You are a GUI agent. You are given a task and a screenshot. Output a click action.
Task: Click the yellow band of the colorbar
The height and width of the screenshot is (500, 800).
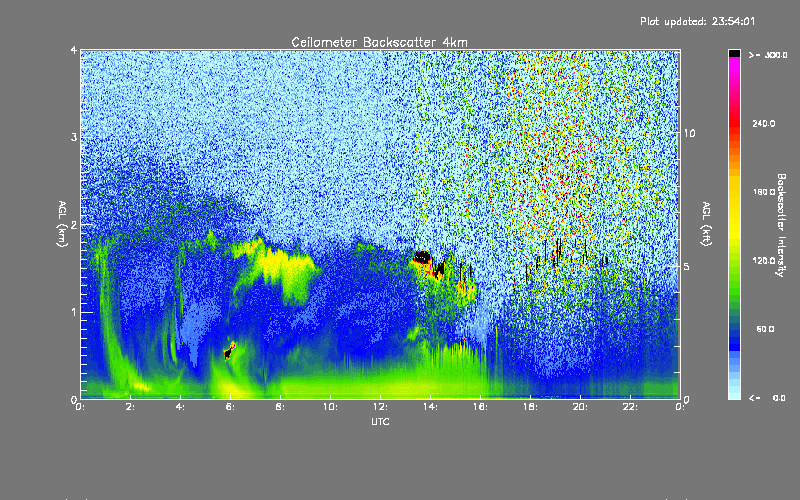(x=734, y=209)
